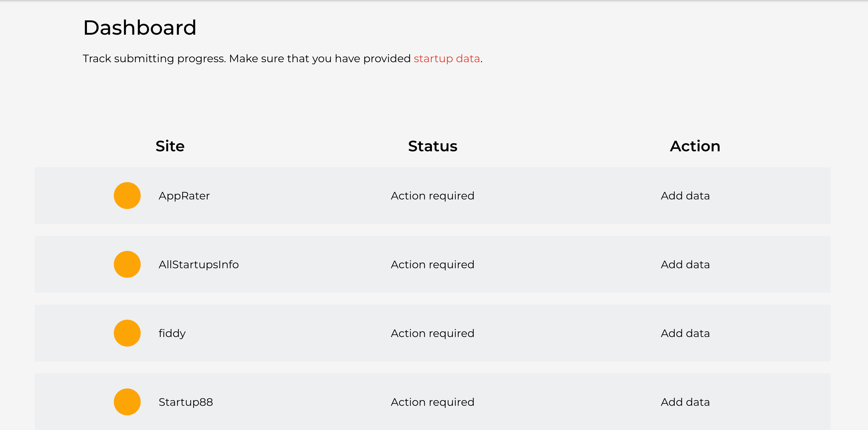
Task: Select the AppRater site name
Action: 184,196
